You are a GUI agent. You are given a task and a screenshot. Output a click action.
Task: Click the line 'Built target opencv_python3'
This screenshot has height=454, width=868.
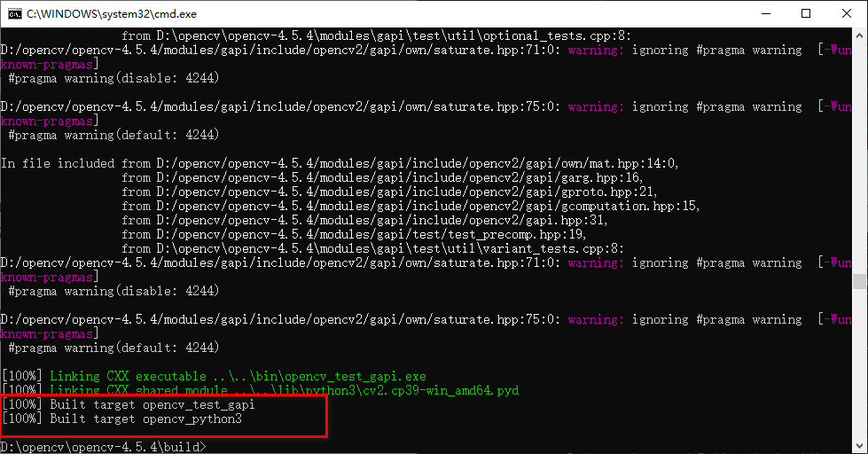(121, 419)
